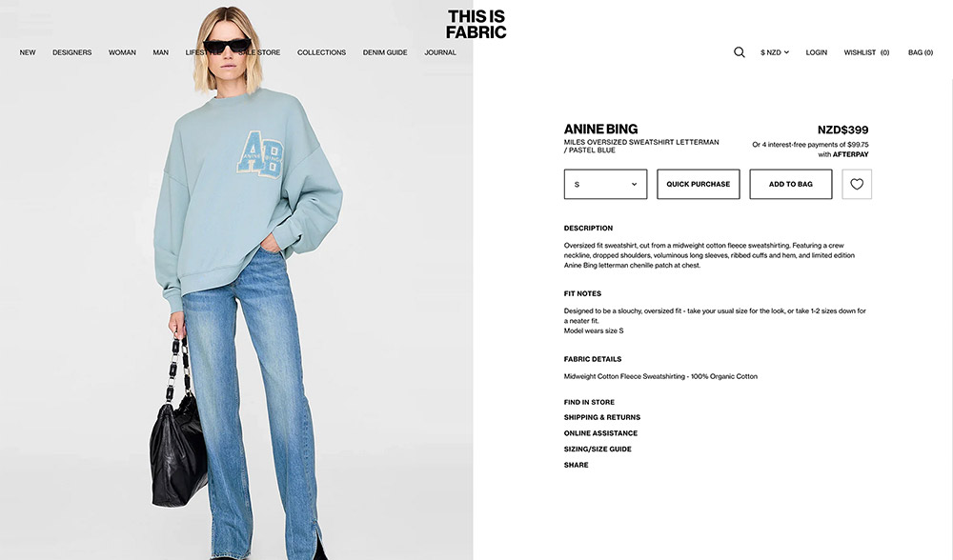Click the THIS IS FABRIC logo

coord(476,25)
